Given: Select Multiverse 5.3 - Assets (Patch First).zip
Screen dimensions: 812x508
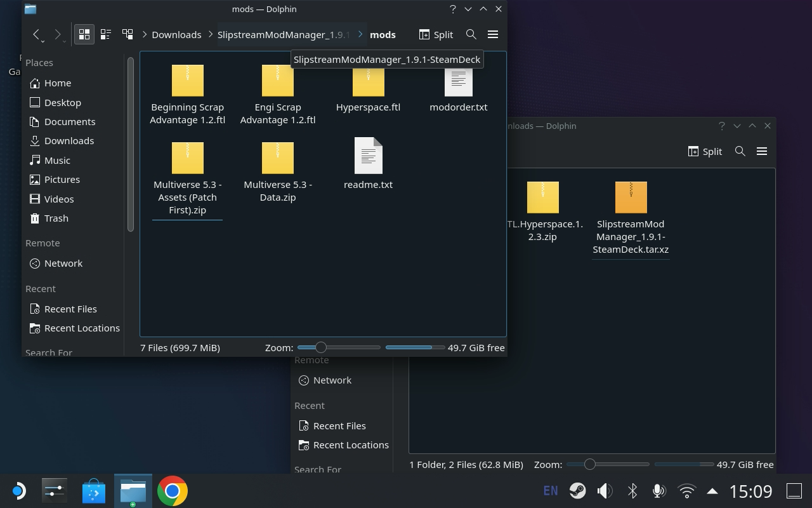Looking at the screenshot, I should click(x=188, y=178).
